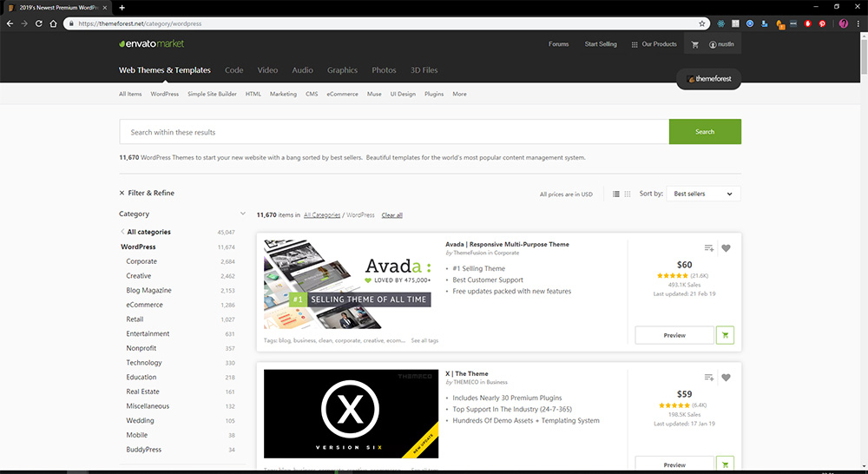Open the X theme thumbnail image
868x474 pixels.
pyautogui.click(x=351, y=413)
